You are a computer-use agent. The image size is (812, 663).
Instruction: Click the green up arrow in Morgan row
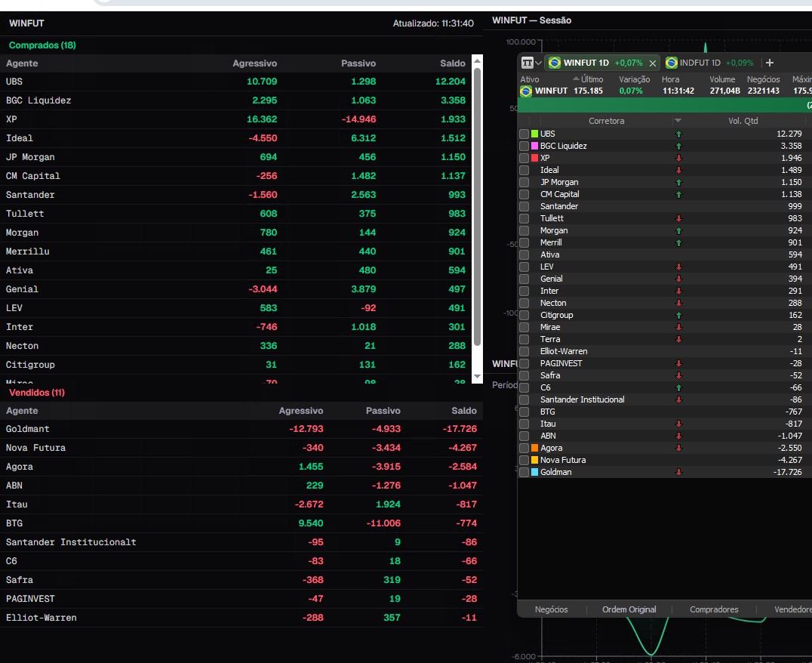[x=678, y=230]
